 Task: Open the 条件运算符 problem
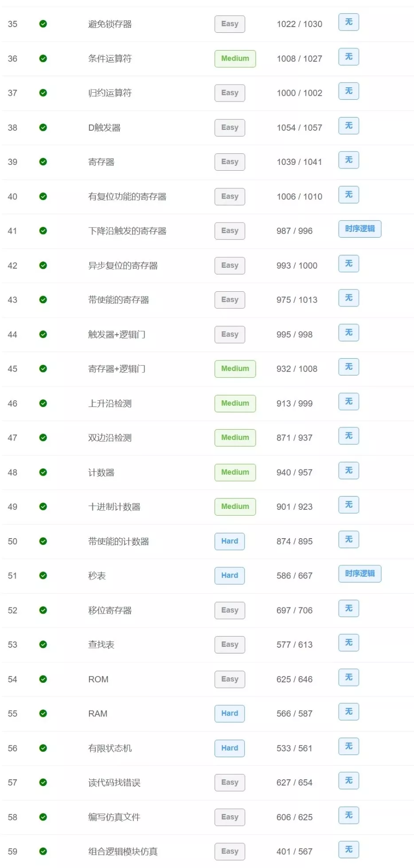point(110,59)
